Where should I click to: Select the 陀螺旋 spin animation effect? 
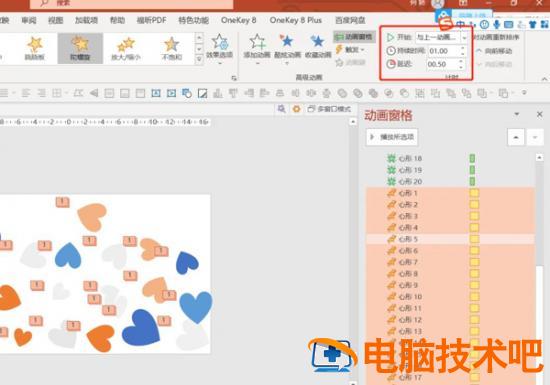[x=80, y=48]
